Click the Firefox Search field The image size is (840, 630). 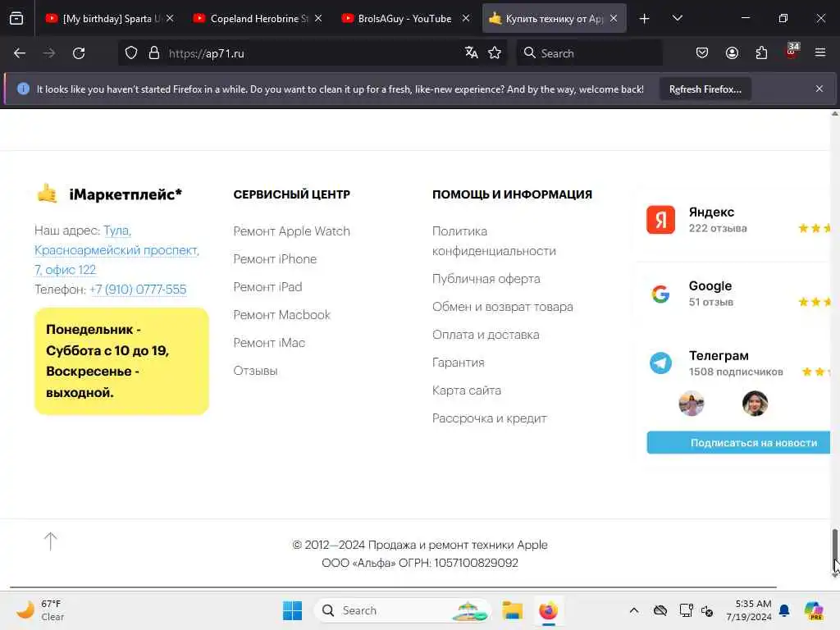[589, 53]
